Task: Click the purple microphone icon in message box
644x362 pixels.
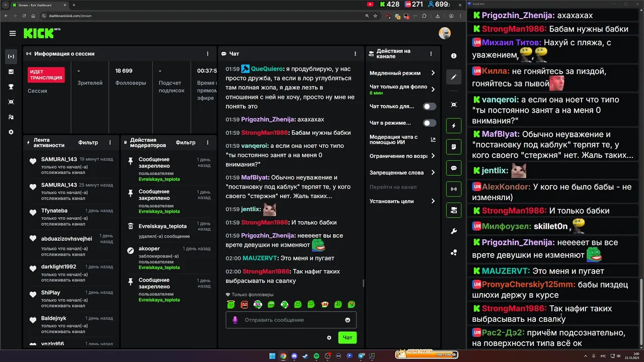Action: coord(234,320)
